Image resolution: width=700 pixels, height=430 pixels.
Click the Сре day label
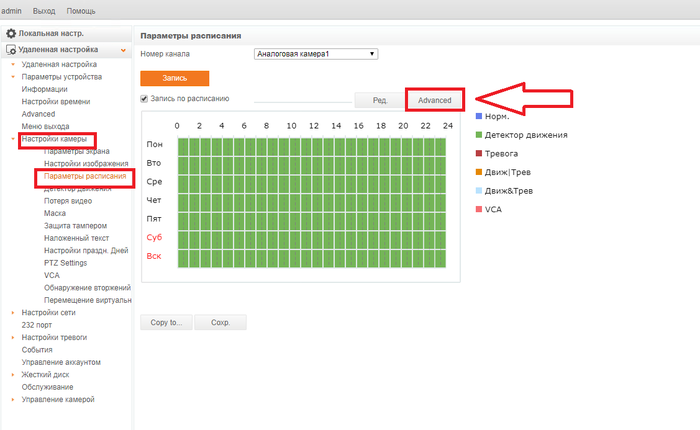click(x=154, y=182)
